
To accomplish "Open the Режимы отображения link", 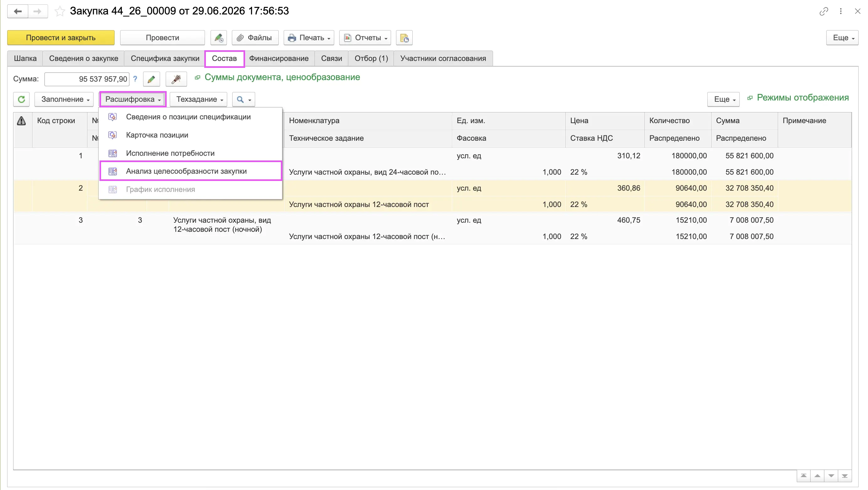I will tap(803, 97).
